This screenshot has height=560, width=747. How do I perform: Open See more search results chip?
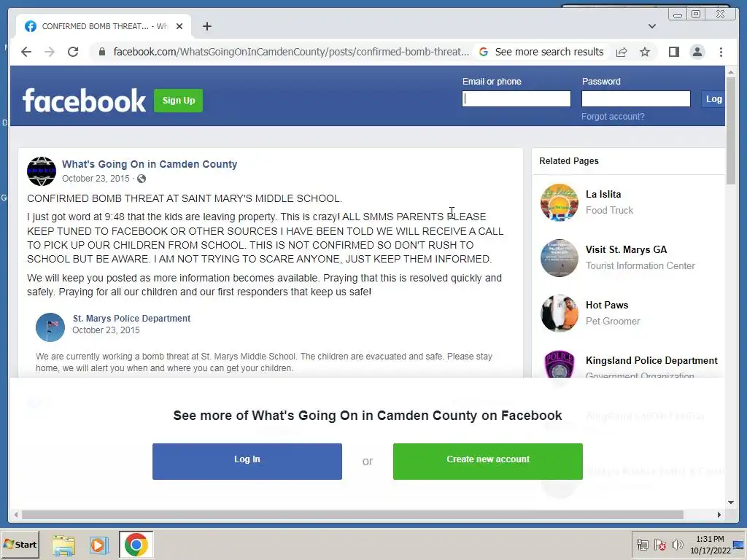542,52
